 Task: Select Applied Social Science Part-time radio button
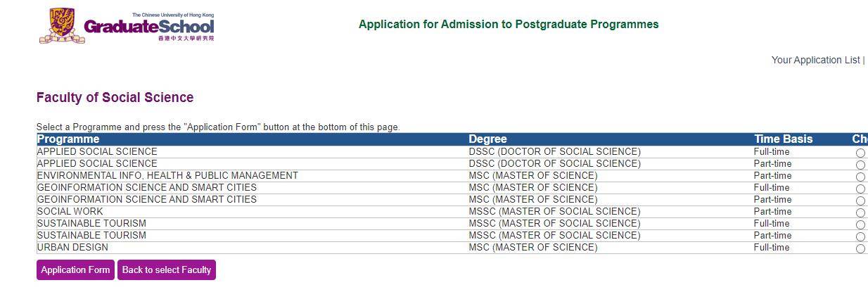point(860,165)
